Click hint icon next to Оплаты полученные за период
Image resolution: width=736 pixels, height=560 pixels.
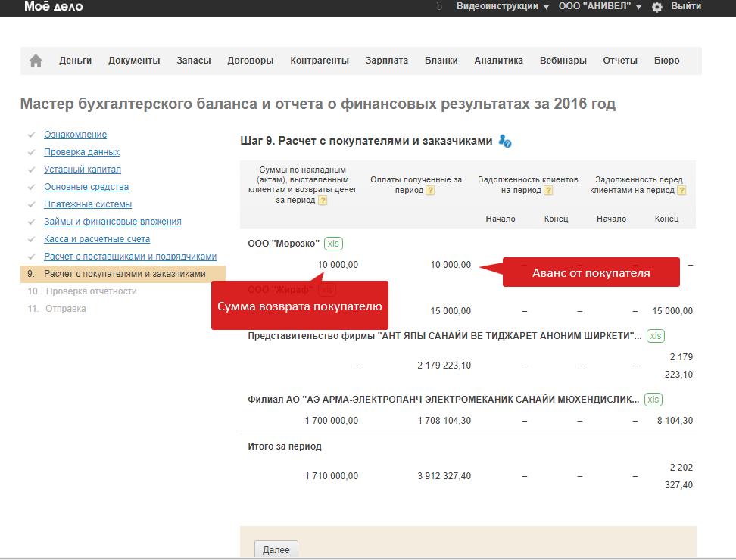point(431,191)
